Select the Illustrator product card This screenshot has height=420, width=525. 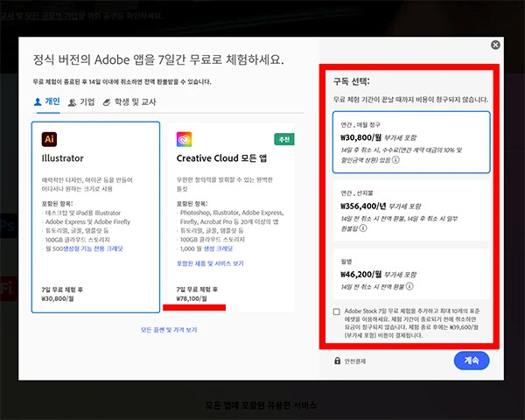coord(95,217)
